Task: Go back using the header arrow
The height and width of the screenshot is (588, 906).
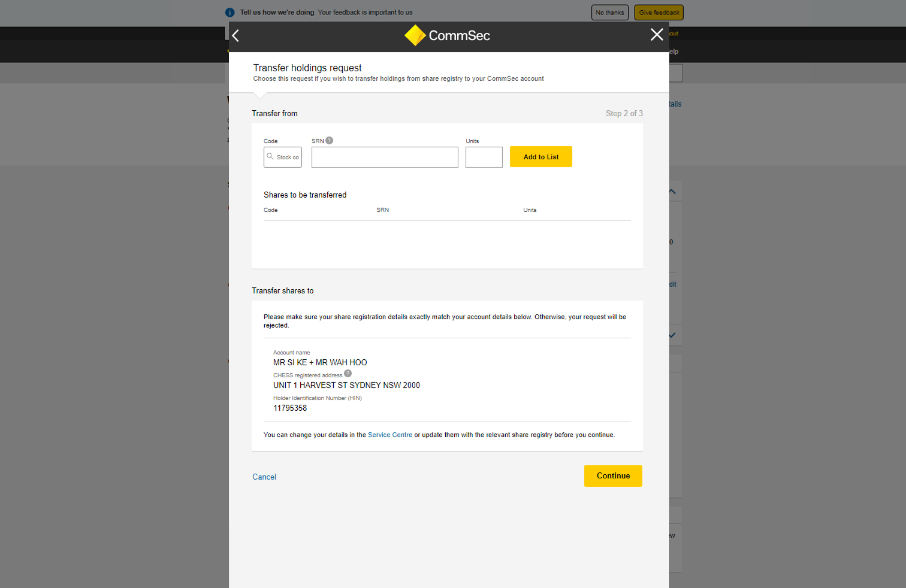Action: tap(235, 36)
